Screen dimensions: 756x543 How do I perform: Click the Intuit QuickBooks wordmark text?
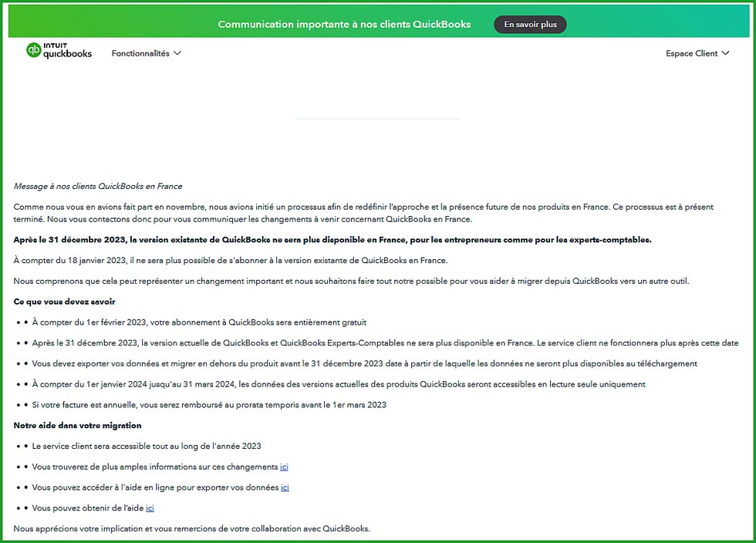tap(68, 51)
